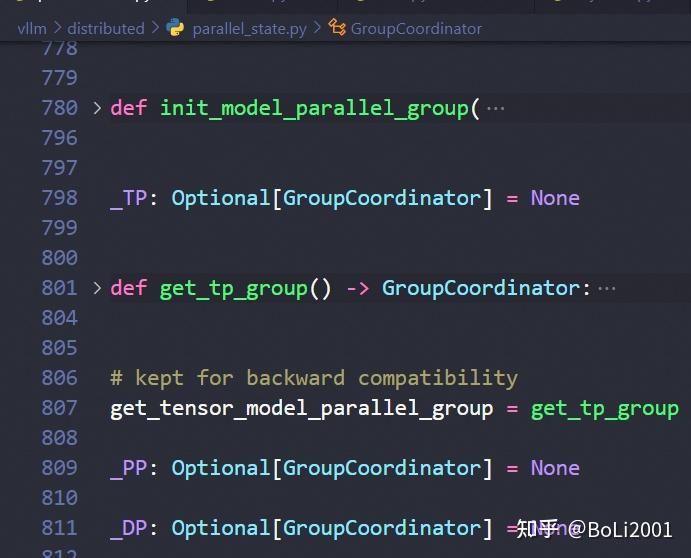The width and height of the screenshot is (691, 558).
Task: Click the GroupCoordinator class symbol icon
Action: coord(337,28)
